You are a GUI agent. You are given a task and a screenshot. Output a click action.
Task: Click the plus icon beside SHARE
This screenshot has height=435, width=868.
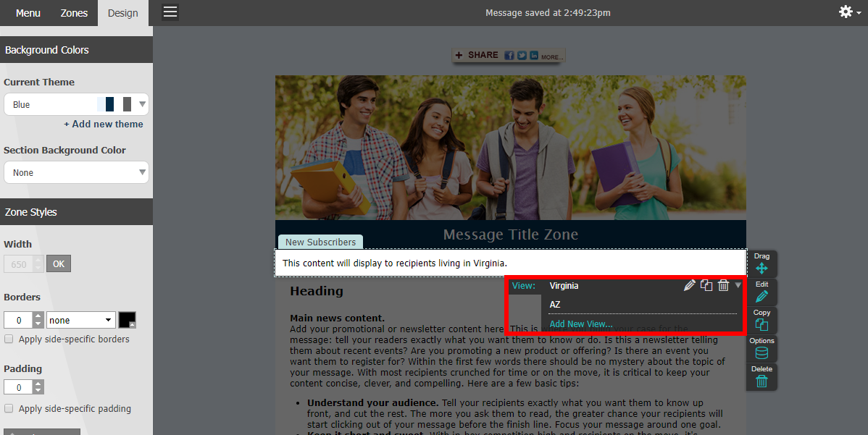(459, 55)
